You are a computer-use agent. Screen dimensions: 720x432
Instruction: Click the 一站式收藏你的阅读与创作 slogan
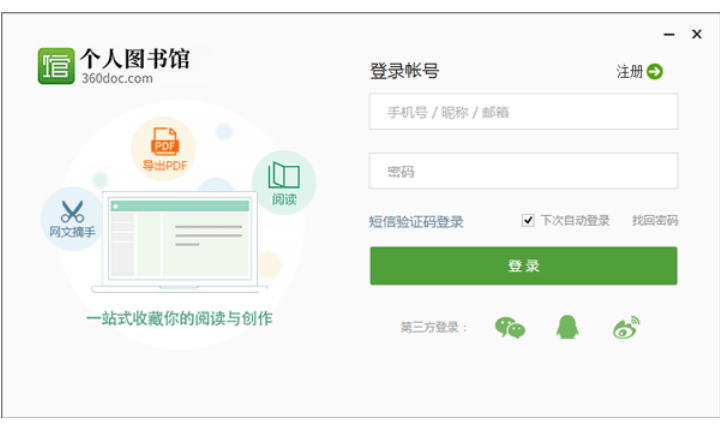(x=180, y=318)
